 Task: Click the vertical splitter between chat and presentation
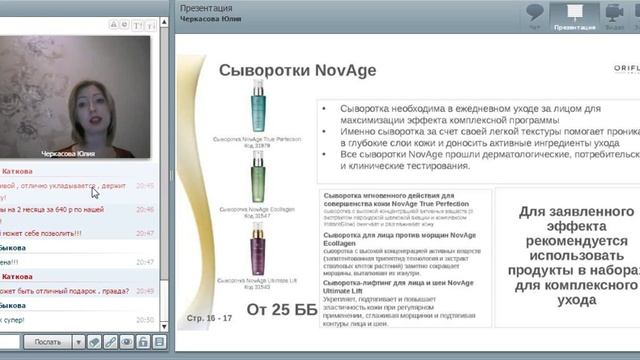[x=171, y=176]
